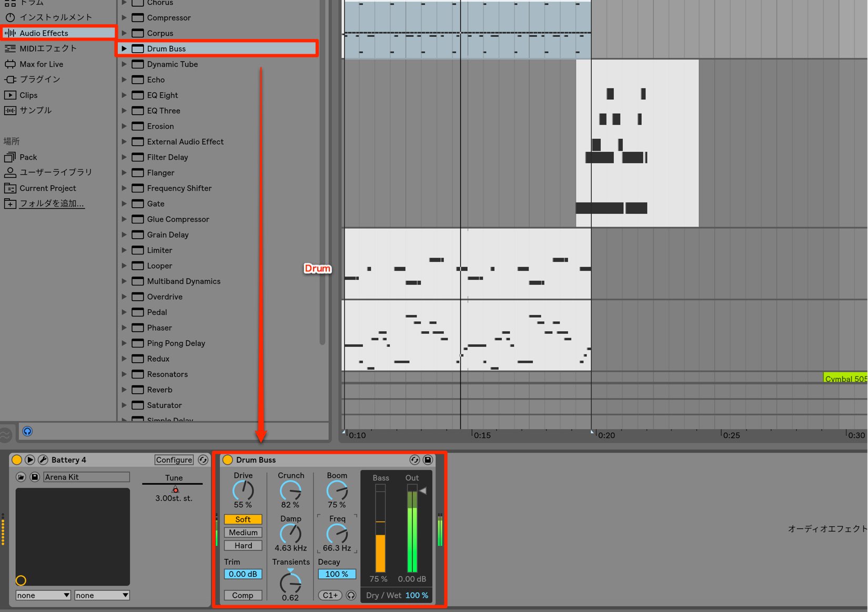The image size is (868, 612).
Task: Click the yellow circle marker in Battery 4 display
Action: 21,580
